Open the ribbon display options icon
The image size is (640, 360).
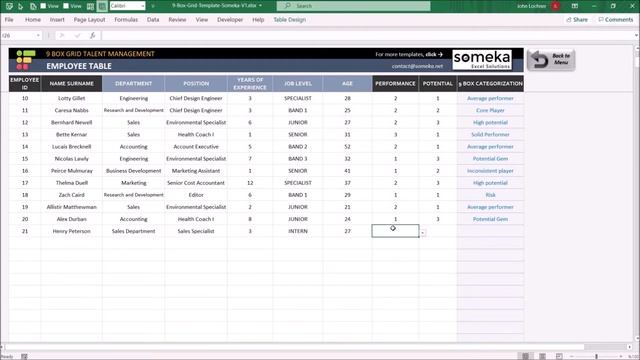pos(575,6)
